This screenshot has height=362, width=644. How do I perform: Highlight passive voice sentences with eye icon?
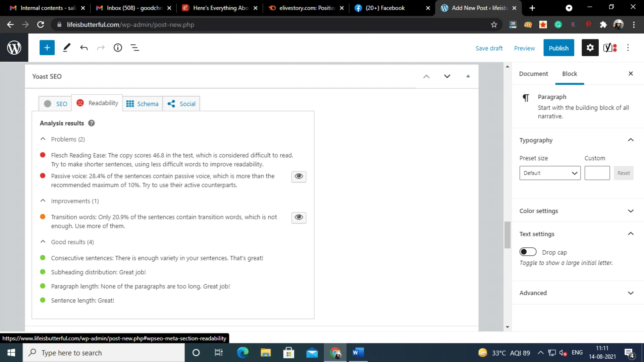pyautogui.click(x=299, y=176)
